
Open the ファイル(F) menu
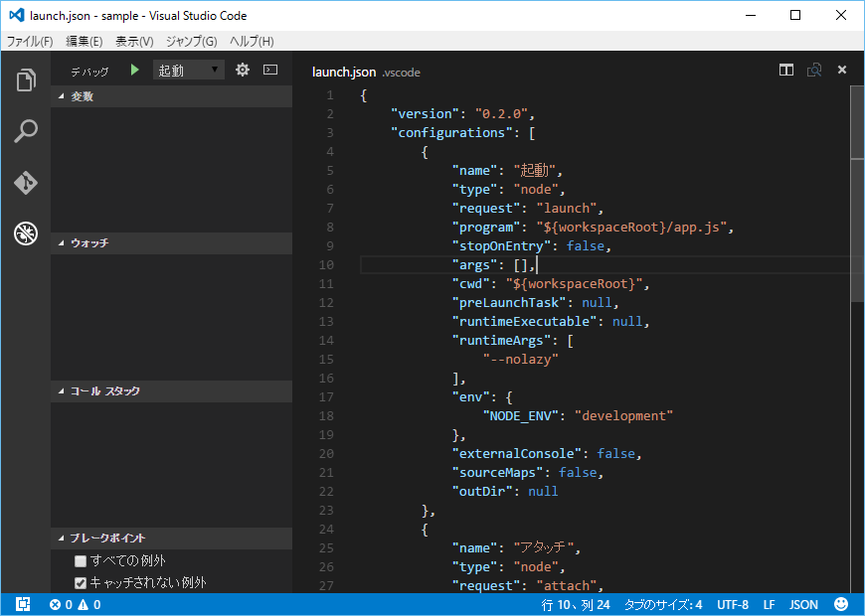30,42
